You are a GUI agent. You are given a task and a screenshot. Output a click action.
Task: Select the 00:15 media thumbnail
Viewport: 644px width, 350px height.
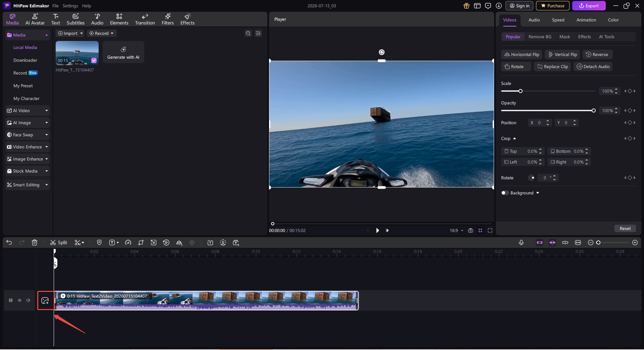(x=77, y=53)
